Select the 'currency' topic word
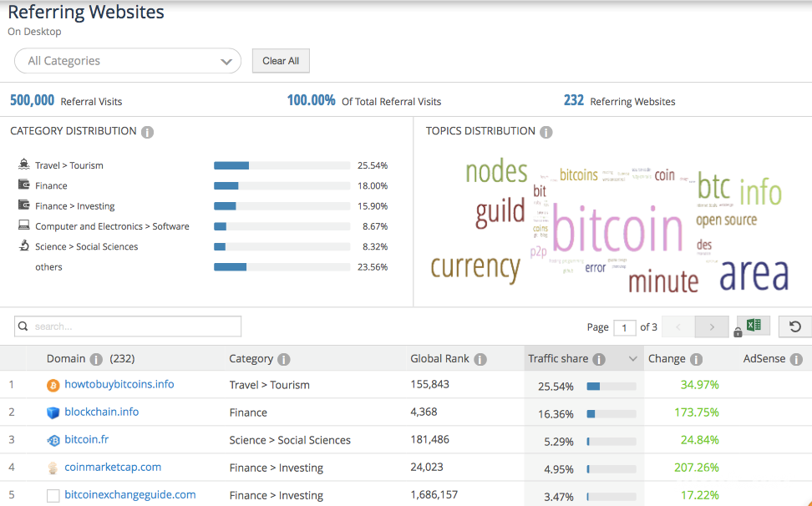This screenshot has height=506, width=812. pos(475,268)
